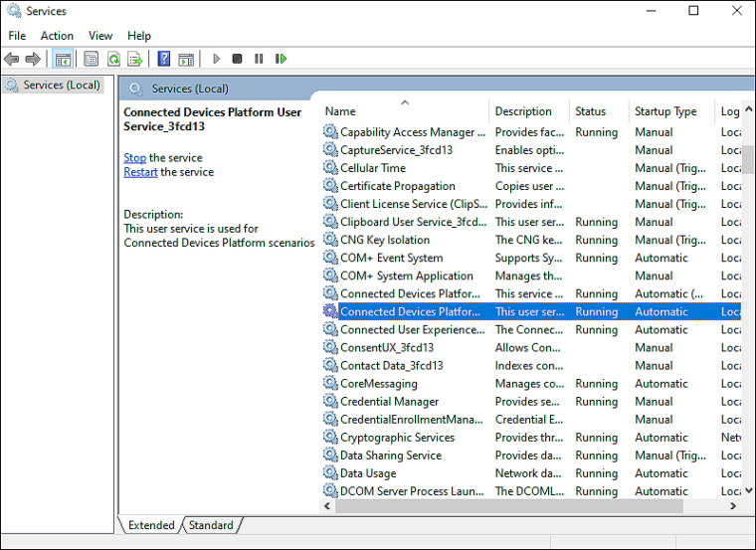This screenshot has width=756, height=550.
Task: Sort by the Description column header
Action: (x=529, y=111)
